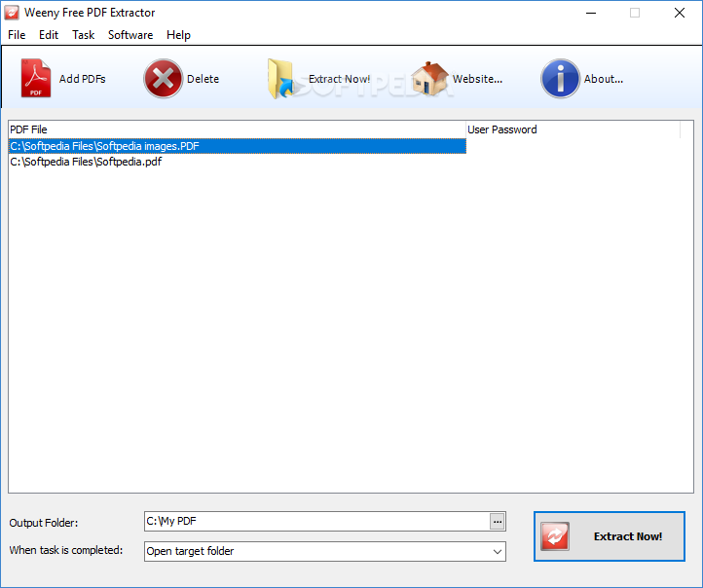
Task: Open the Website house icon
Action: 429,79
